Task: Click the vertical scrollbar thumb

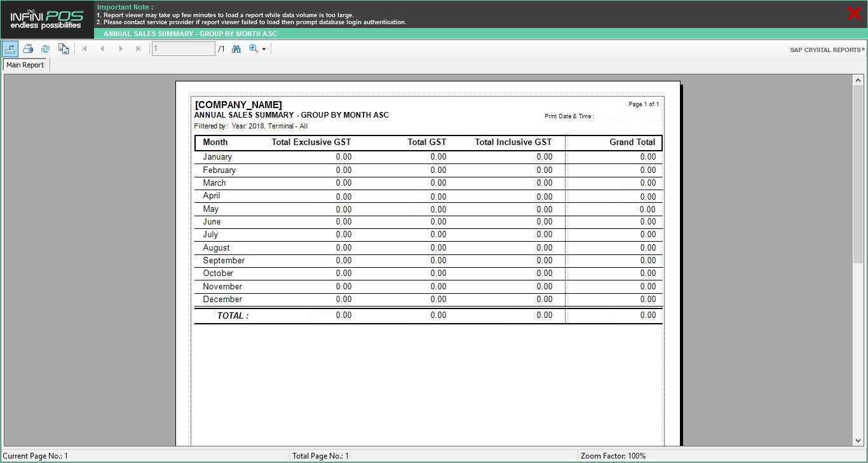Action: [x=858, y=175]
